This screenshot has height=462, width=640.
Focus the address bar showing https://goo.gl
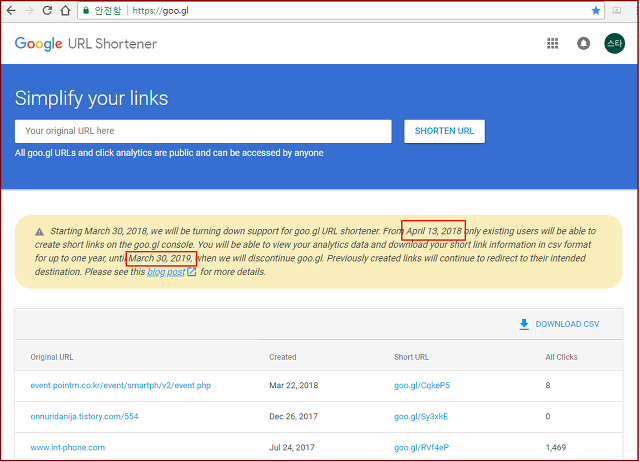[339, 11]
